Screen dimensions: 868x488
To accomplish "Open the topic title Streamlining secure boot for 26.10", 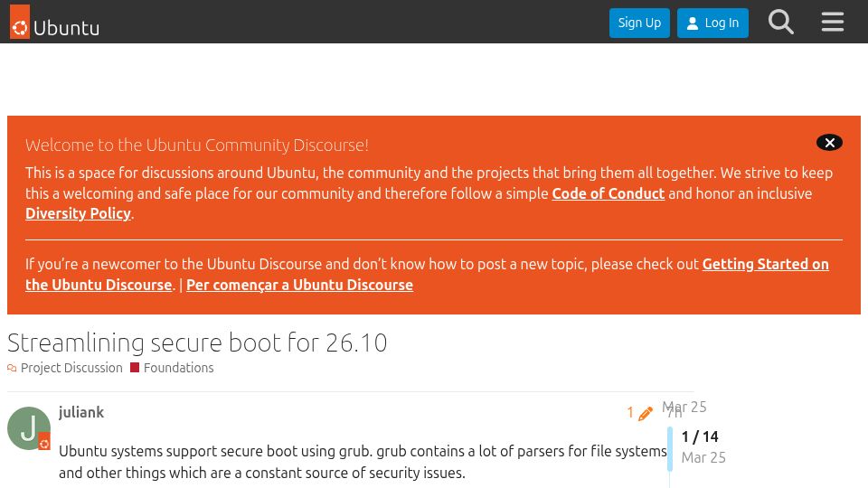I will (197, 343).
